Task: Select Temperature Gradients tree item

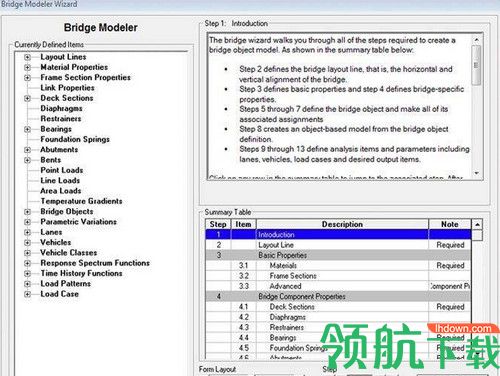Action: (x=81, y=201)
